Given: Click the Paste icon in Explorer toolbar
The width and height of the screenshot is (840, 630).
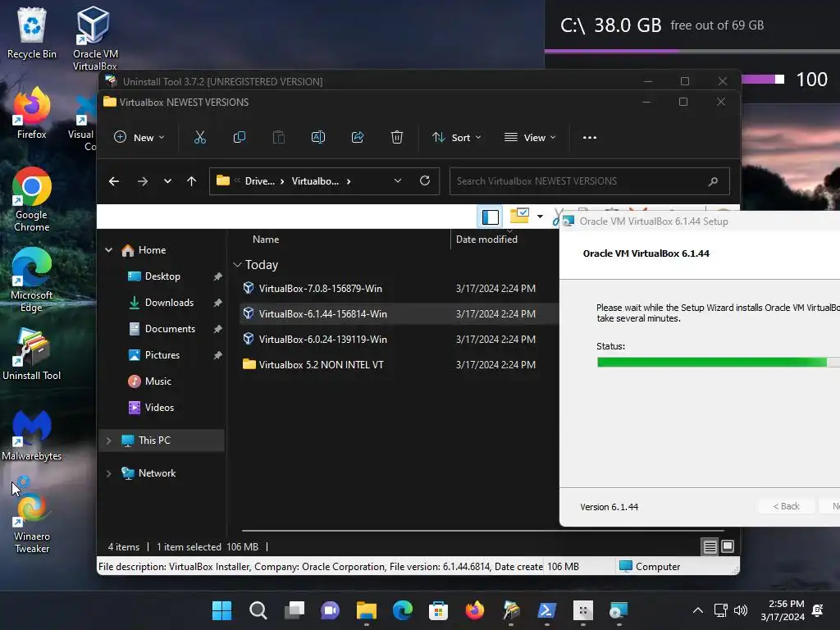Looking at the screenshot, I should tap(279, 138).
